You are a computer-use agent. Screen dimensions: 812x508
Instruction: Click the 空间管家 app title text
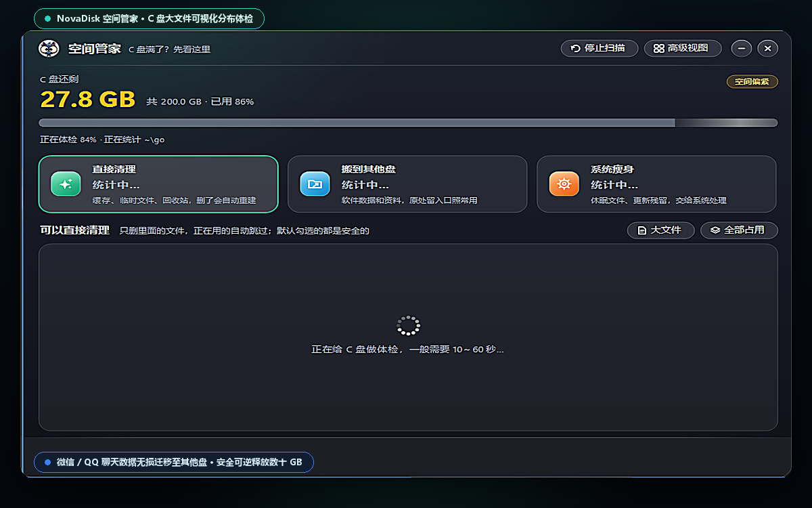click(94, 49)
